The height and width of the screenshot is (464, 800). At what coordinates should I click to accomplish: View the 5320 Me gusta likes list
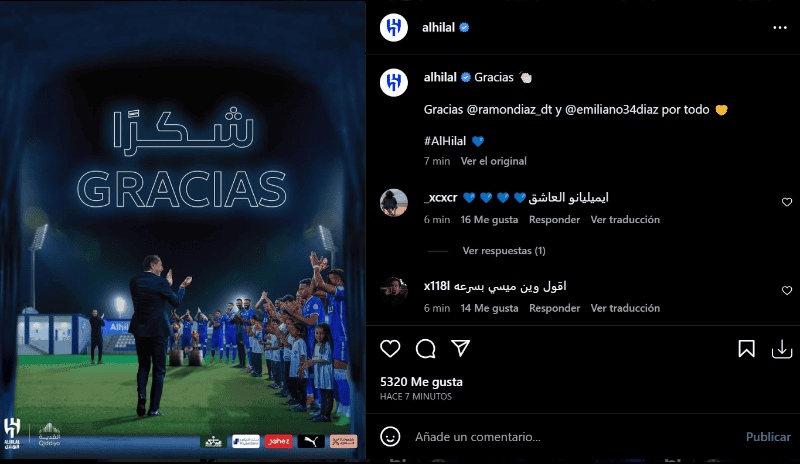coord(421,382)
